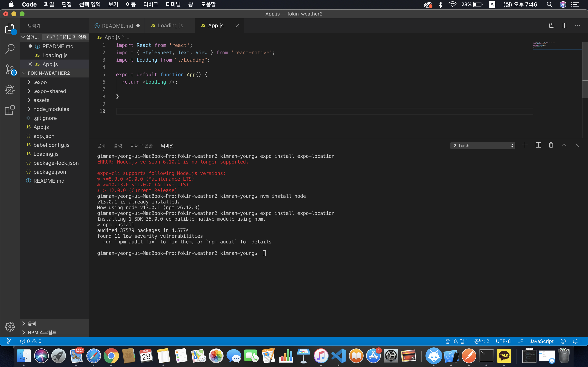
Task: Click the UTF-8 encoding button
Action: 503,341
